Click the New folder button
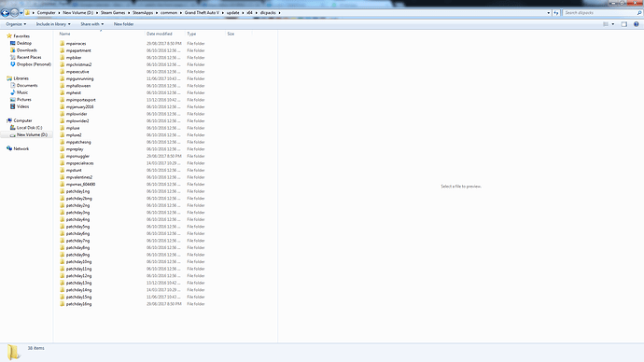Screen dimensions: 644x362 pos(123,24)
